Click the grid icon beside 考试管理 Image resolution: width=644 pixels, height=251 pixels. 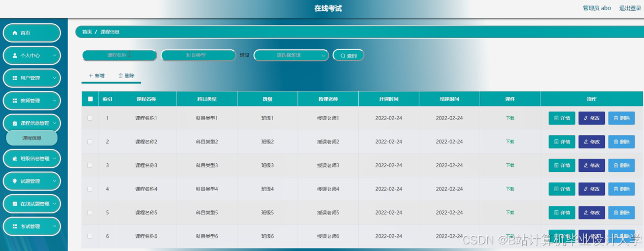15,226
